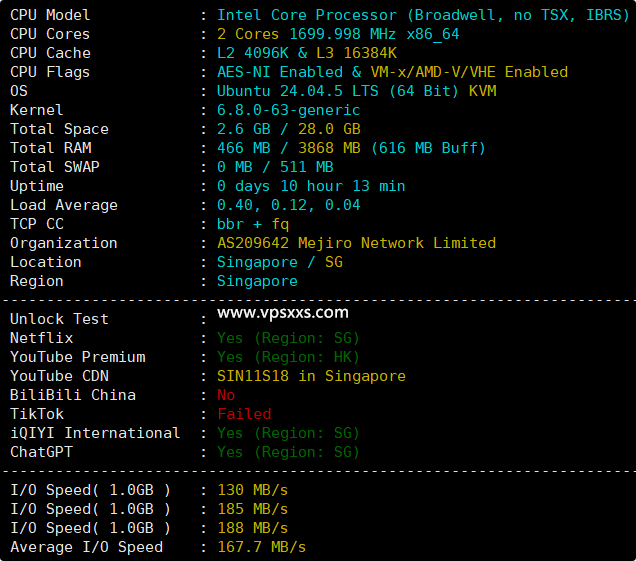Click kernel version "6.8.0-63-generic"
The image size is (636, 561).
coord(288,110)
